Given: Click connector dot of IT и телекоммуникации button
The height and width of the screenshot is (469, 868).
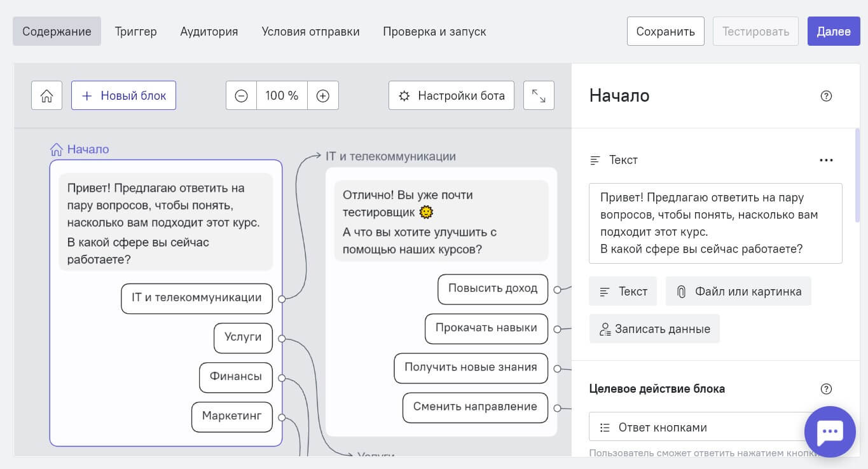Looking at the screenshot, I should [282, 299].
